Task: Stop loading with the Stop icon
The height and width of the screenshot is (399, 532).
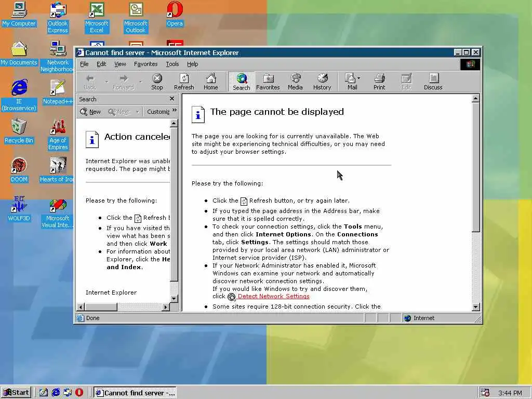Action: [157, 82]
